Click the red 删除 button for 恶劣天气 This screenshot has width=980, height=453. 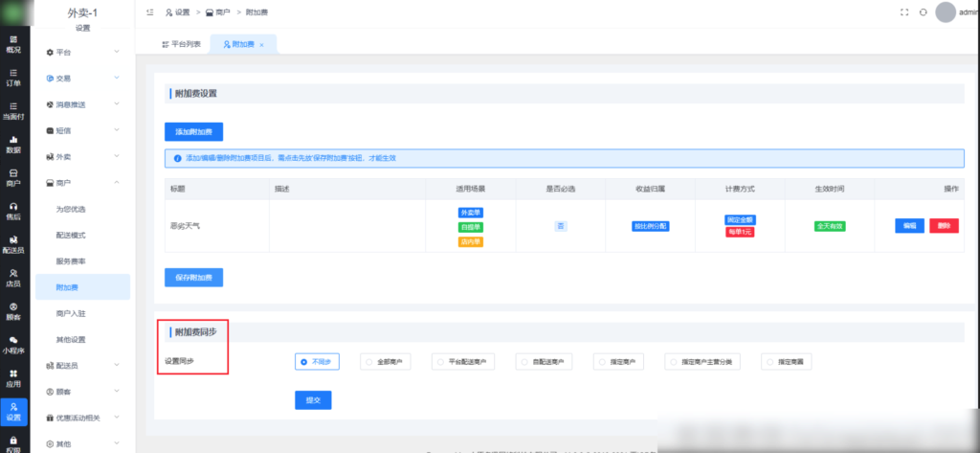click(x=943, y=226)
